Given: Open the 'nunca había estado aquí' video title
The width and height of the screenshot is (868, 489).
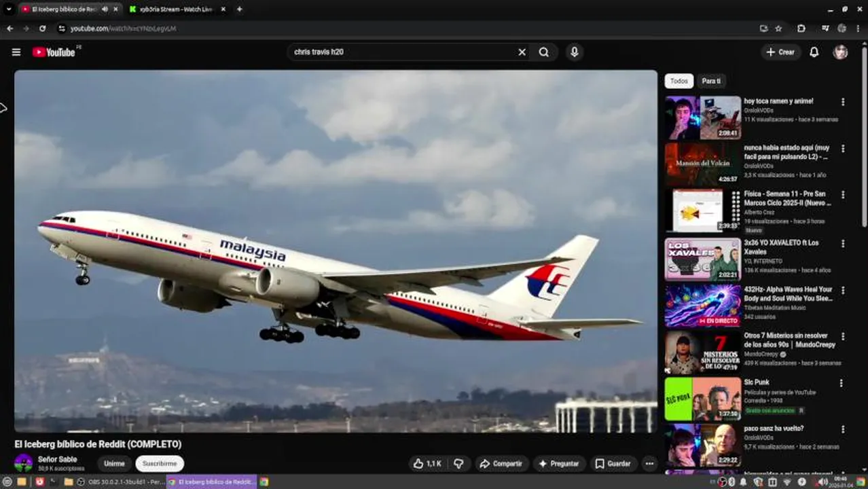Looking at the screenshot, I should [786, 152].
